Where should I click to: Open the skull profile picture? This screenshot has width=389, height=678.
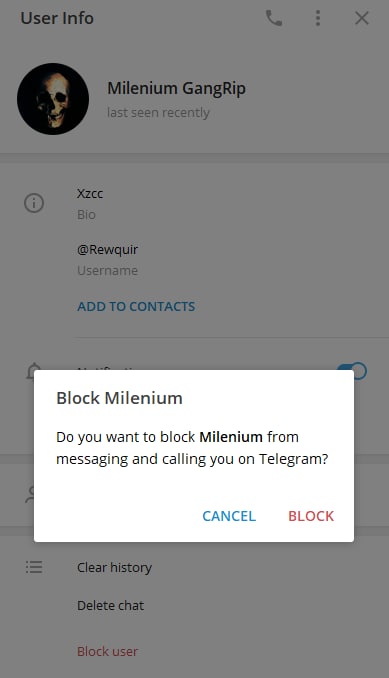pos(53,99)
